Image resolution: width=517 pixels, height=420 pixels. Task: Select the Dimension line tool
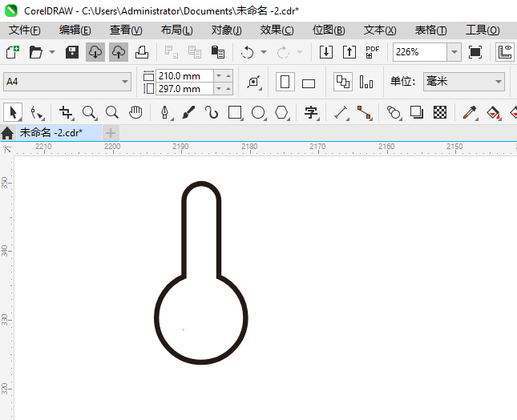pyautogui.click(x=341, y=112)
